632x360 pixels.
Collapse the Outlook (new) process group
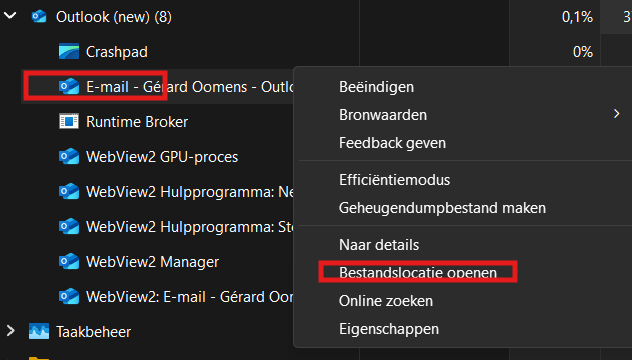pos(10,16)
